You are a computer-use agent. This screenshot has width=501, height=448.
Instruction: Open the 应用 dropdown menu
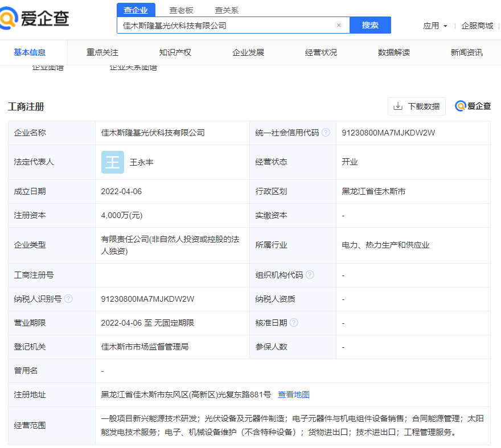[x=435, y=26]
